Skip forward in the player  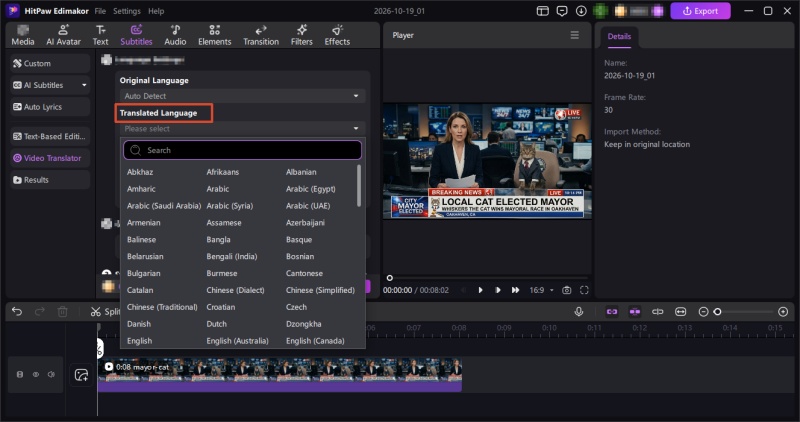[x=515, y=290]
